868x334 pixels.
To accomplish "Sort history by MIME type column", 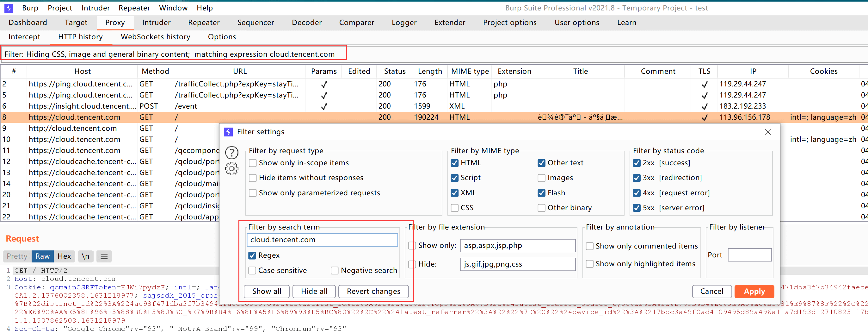I will [470, 72].
